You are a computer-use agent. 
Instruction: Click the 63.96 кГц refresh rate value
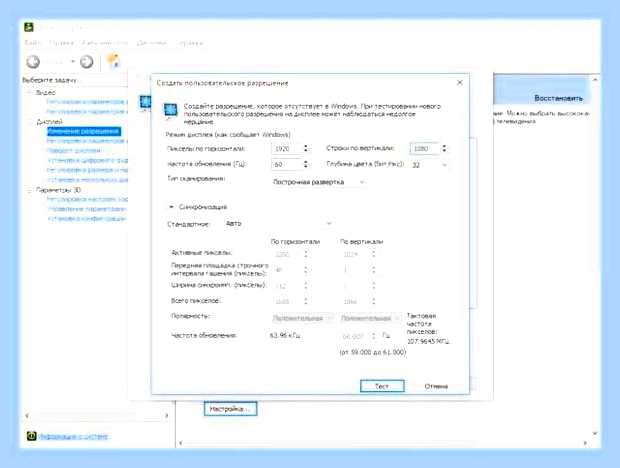pos(285,336)
